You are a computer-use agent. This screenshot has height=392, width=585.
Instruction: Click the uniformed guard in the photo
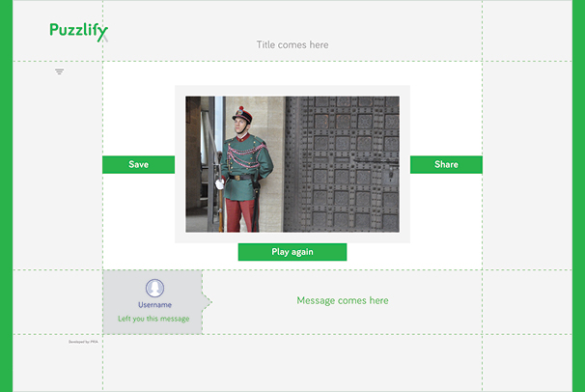244,170
